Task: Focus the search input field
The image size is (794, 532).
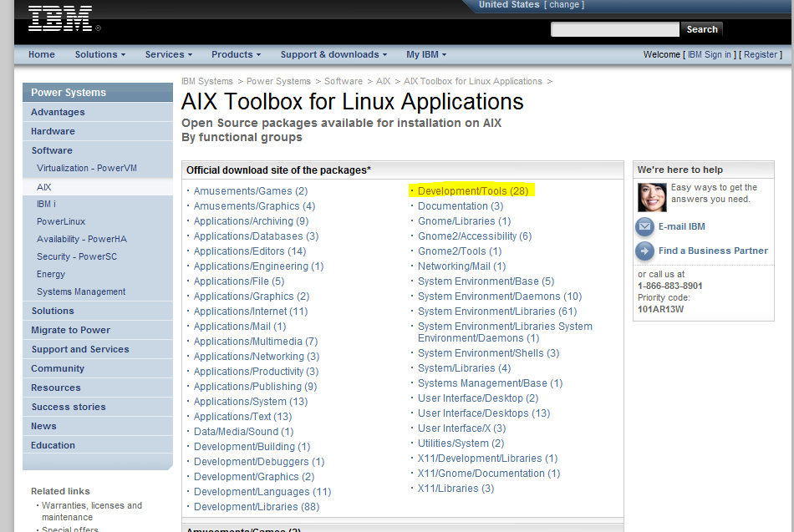Action: [615, 29]
